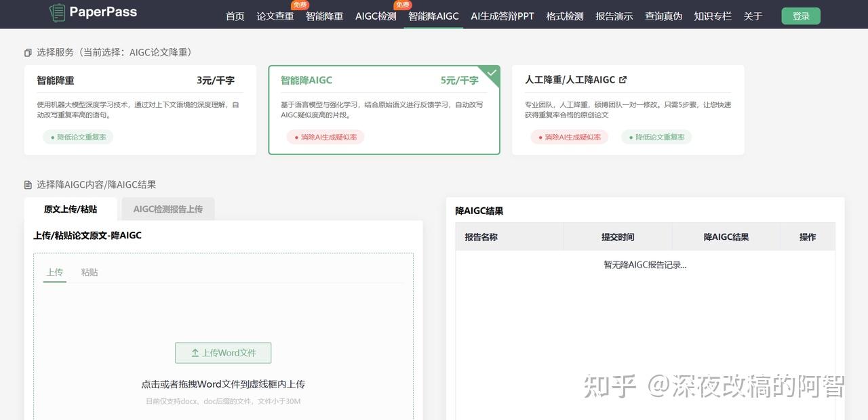Click the 5元/千字 price label

tap(460, 80)
